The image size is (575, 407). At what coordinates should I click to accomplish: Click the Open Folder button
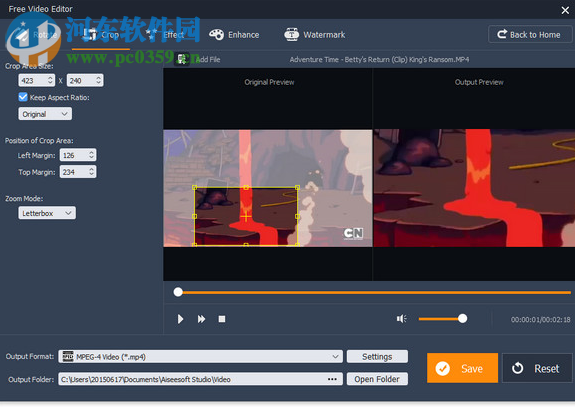[377, 379]
